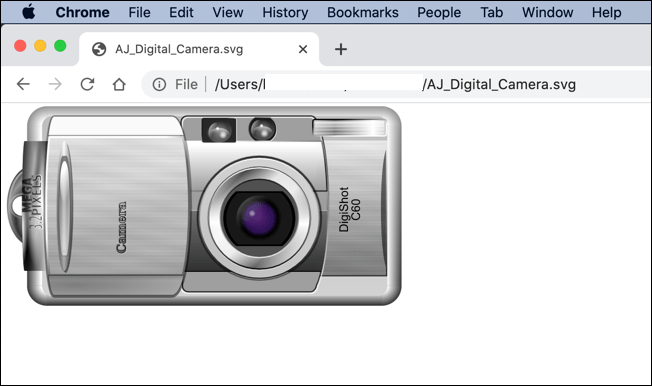
Task: Close the AJ_Digital_Camera.svg tab
Action: (303, 49)
